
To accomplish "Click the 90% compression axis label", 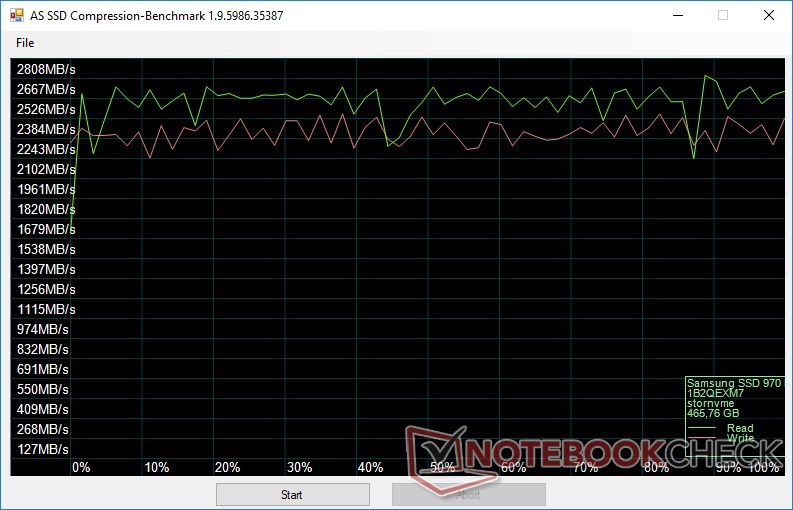I will [729, 468].
